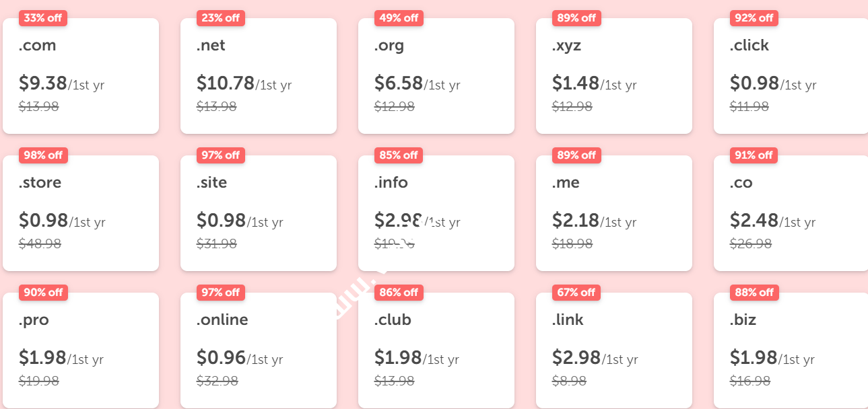Click the 67% off discount badge

pos(576,293)
